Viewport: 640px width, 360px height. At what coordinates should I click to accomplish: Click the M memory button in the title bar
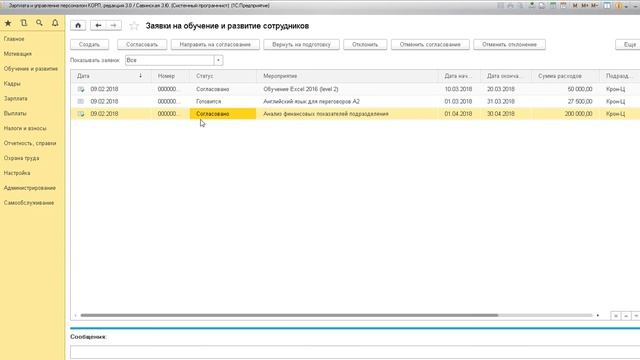click(x=575, y=6)
